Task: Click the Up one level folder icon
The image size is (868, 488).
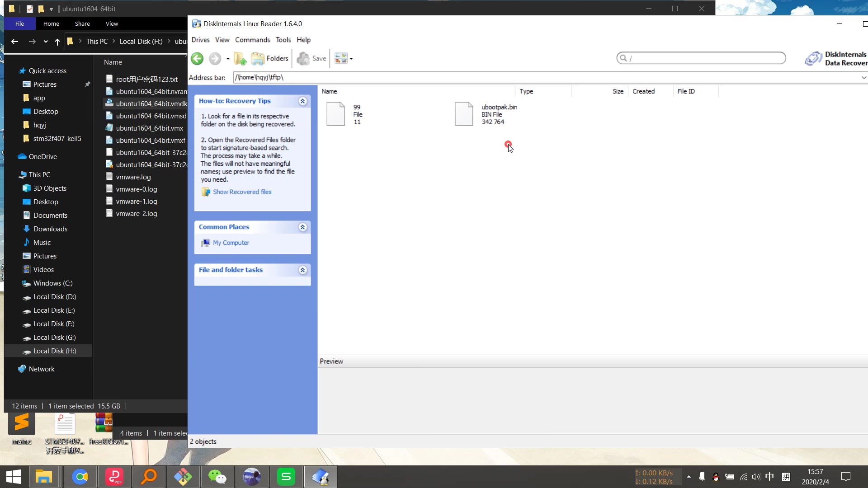Action: point(240,58)
